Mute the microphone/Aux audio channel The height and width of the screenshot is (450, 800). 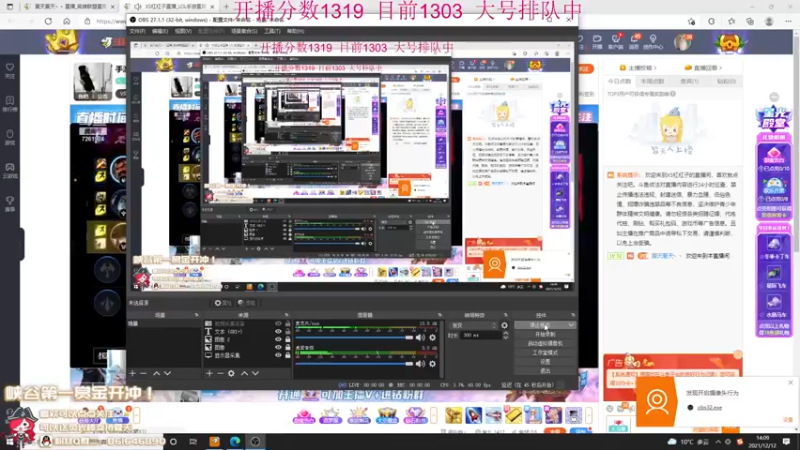point(420,337)
